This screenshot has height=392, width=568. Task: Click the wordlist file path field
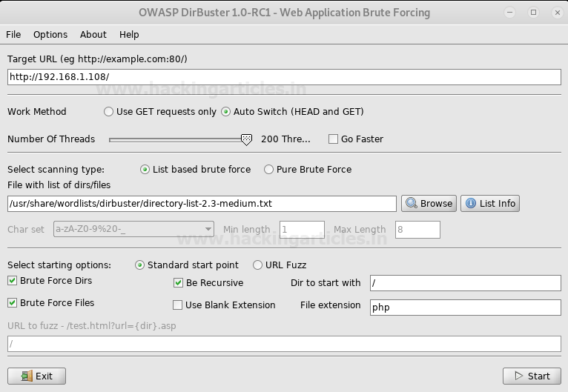coord(202,204)
